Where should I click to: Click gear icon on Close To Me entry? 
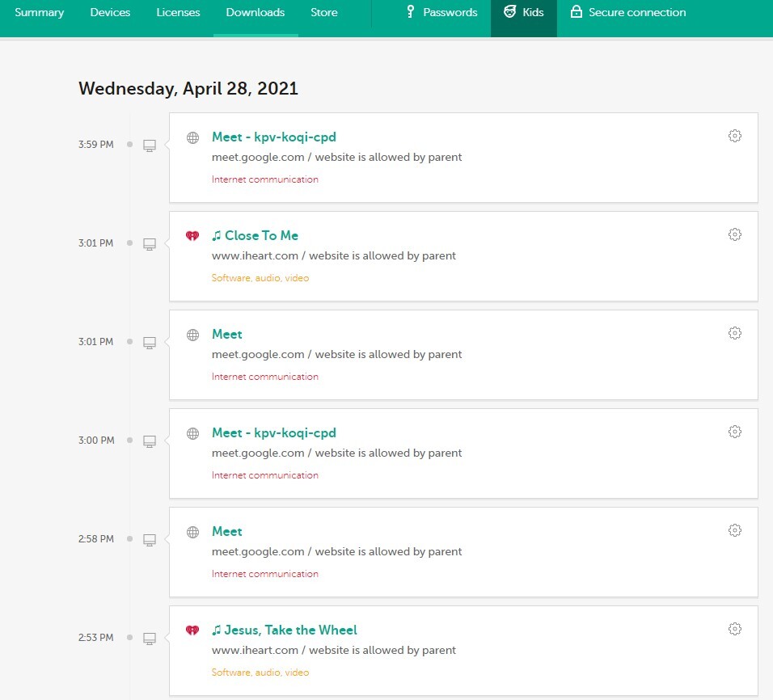click(x=734, y=234)
